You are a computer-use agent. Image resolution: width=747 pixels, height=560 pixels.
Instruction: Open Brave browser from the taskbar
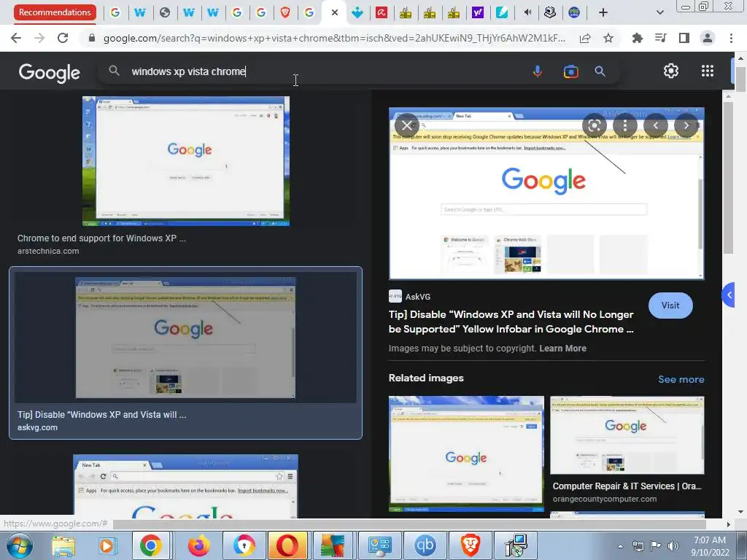pos(471,545)
